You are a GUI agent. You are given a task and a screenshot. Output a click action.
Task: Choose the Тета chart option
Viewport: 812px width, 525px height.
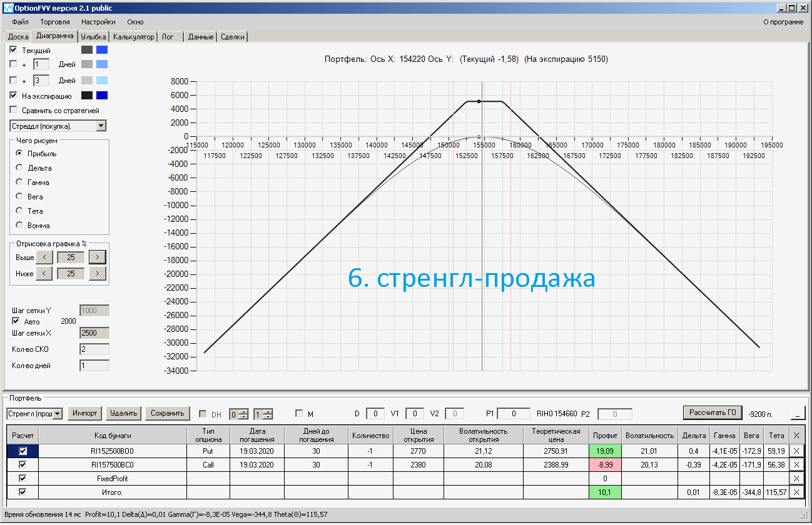click(19, 211)
